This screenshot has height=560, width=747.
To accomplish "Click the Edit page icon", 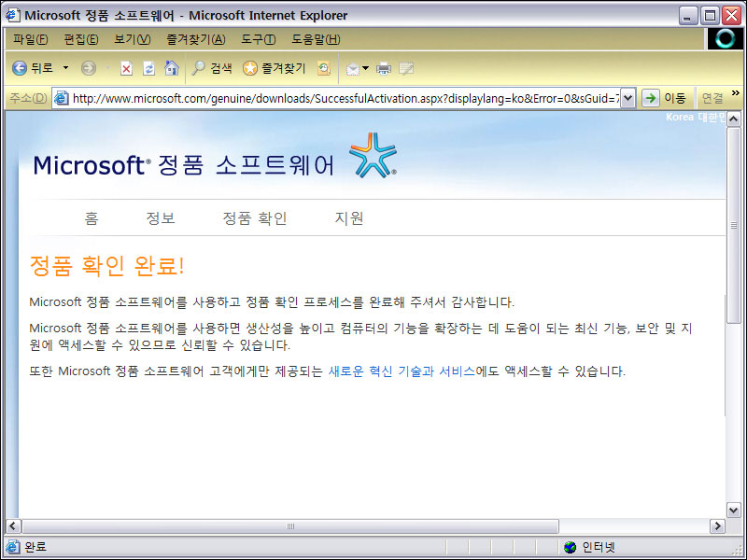I will coord(406,69).
